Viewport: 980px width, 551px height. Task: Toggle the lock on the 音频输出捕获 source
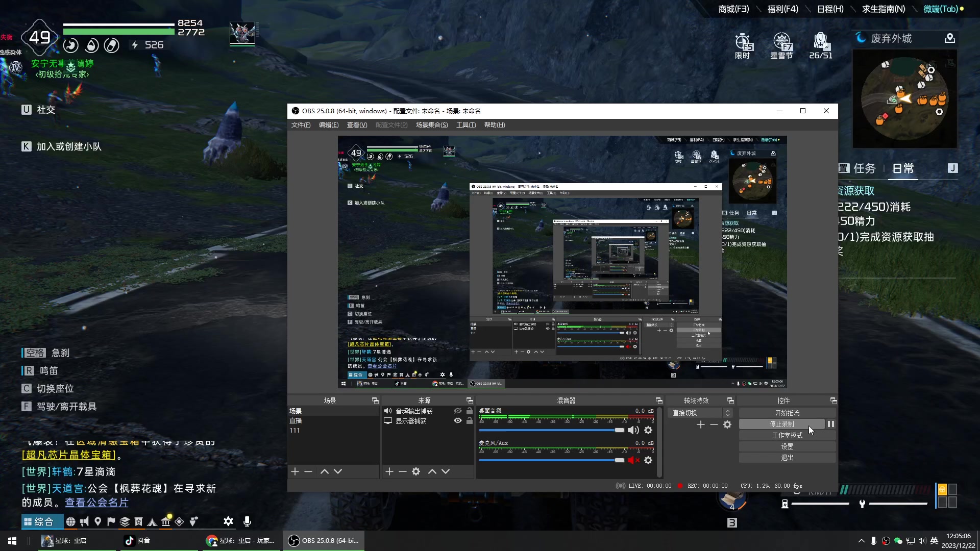pyautogui.click(x=469, y=411)
